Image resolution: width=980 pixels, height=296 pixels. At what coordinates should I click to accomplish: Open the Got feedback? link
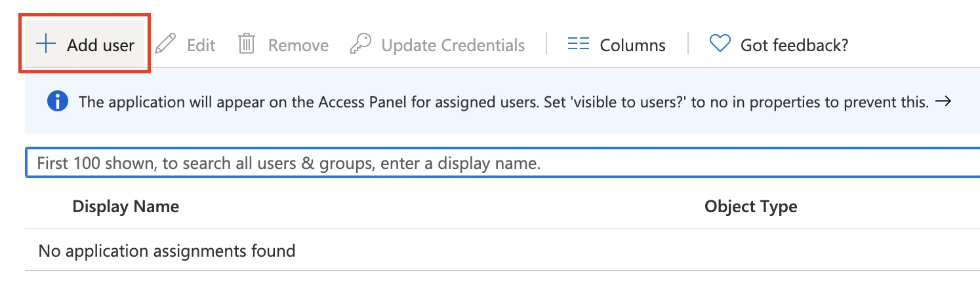coord(794,45)
